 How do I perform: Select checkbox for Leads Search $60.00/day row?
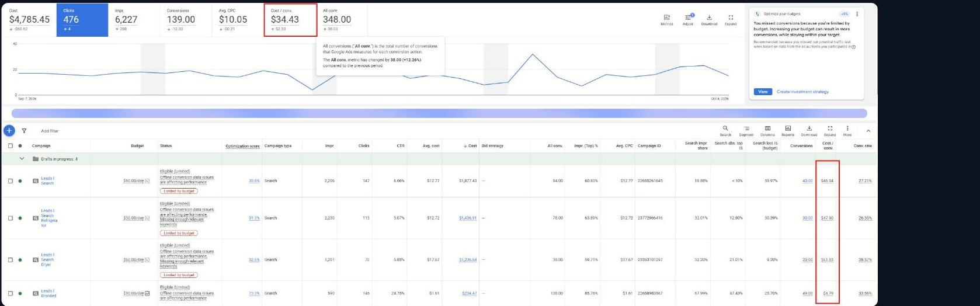[10, 181]
